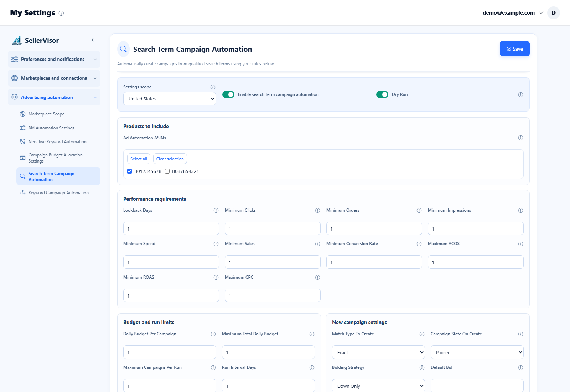Open Negative Keyword Automation in the sidebar
This screenshot has height=392, width=570.
[x=58, y=142]
